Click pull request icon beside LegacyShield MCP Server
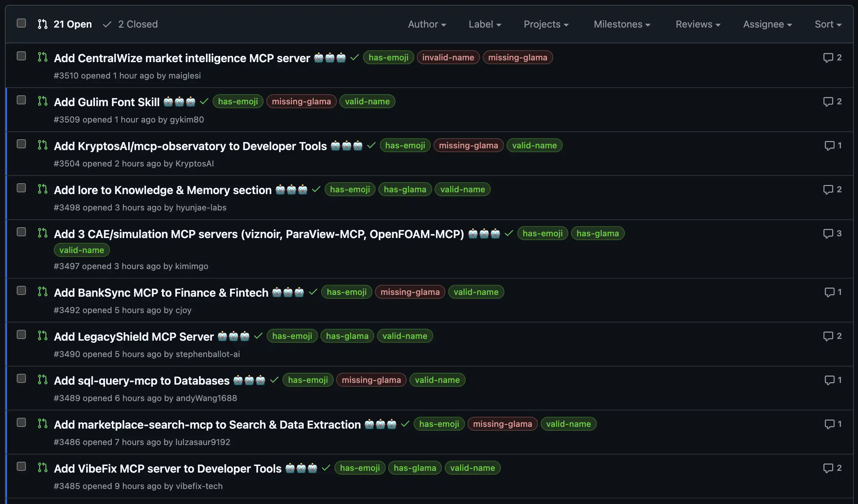The image size is (858, 504). click(43, 336)
